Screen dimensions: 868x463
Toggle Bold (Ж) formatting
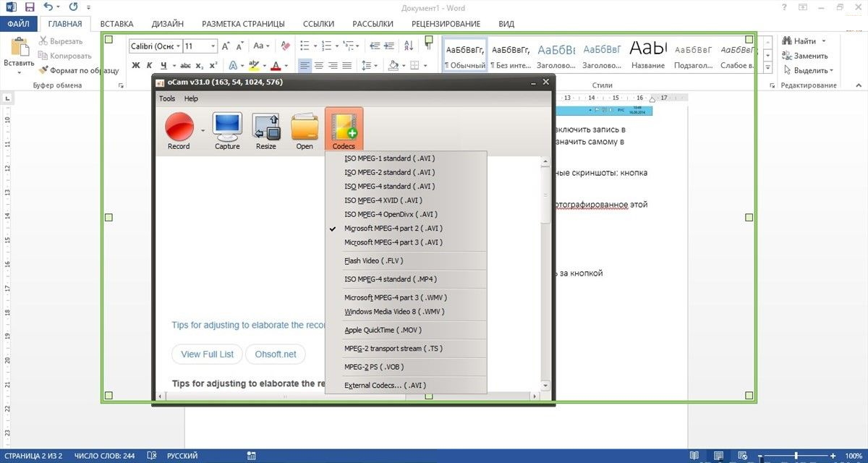click(136, 65)
